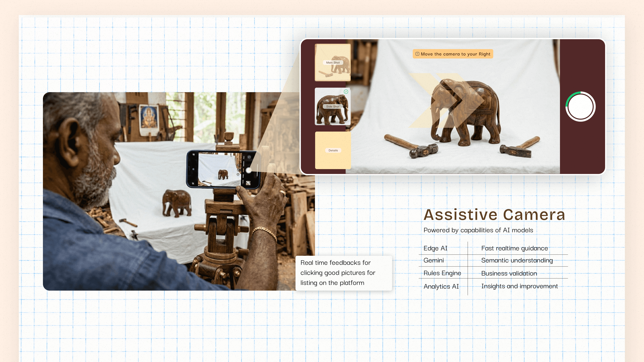Click the 'Business validation' cell
The image size is (644, 362).
tap(509, 273)
